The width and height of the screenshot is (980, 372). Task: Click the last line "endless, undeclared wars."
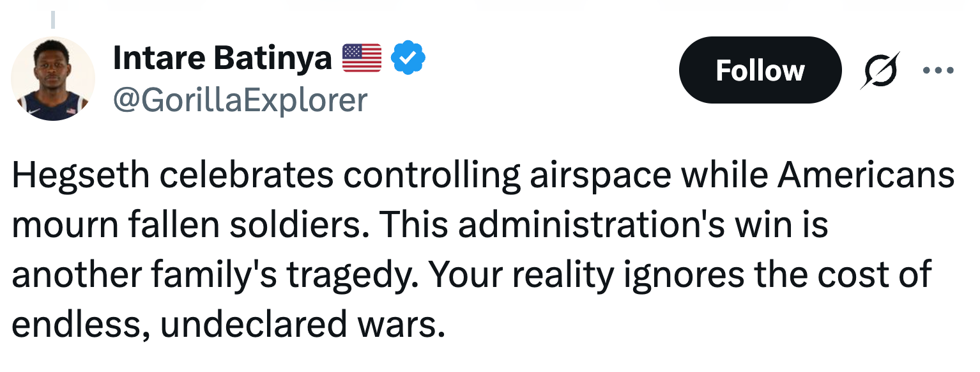(228, 325)
